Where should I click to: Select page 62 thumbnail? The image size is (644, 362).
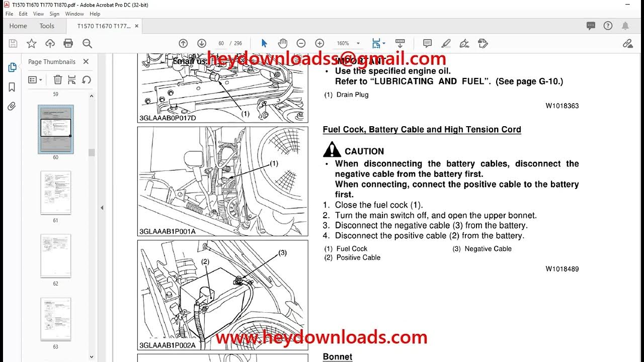coord(55,256)
